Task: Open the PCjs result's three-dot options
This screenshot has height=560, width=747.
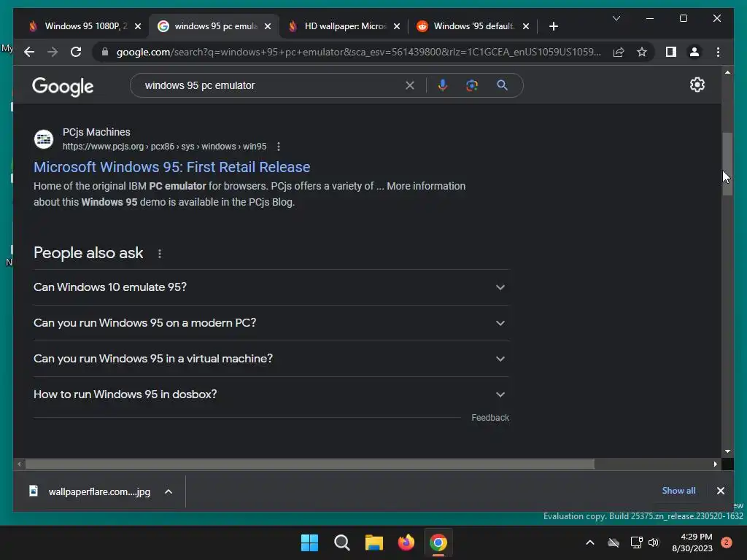Action: point(279,147)
